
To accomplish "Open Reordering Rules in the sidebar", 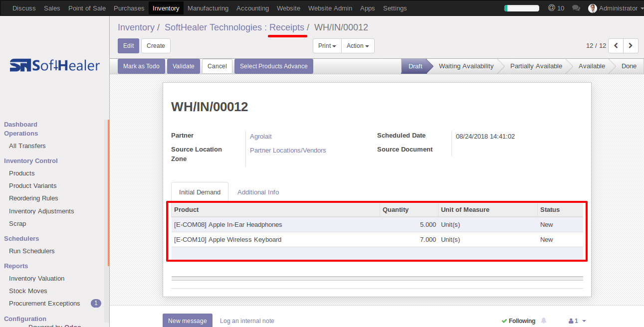I will point(33,198).
